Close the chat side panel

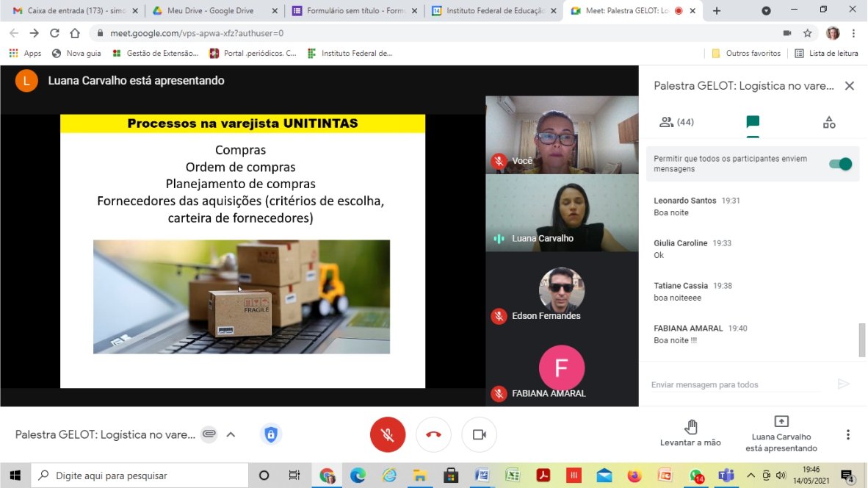tap(849, 86)
